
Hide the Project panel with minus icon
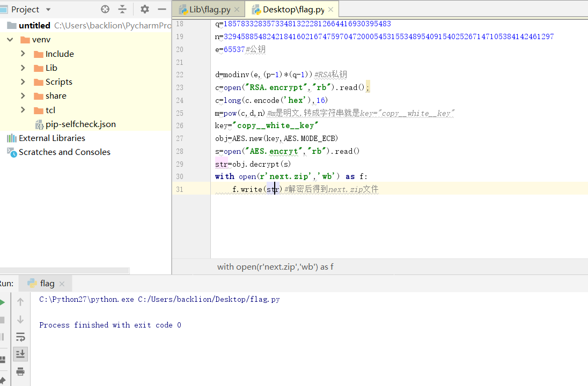tap(162, 9)
